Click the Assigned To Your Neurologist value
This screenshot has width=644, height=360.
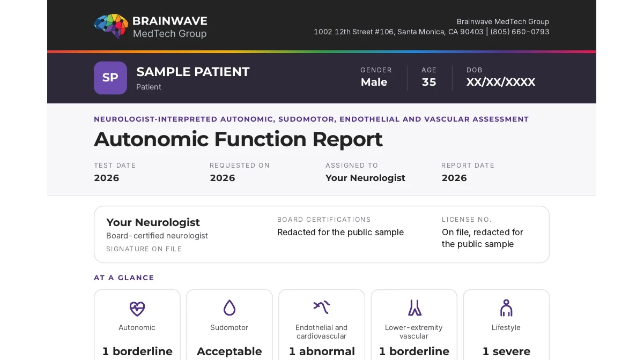pos(365,178)
